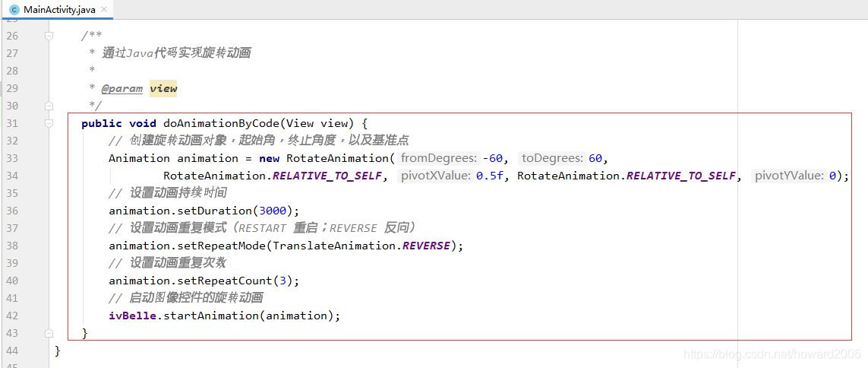868x368 pixels.
Task: Select the highlighted view parameter in Javadoc
Action: coord(163,88)
